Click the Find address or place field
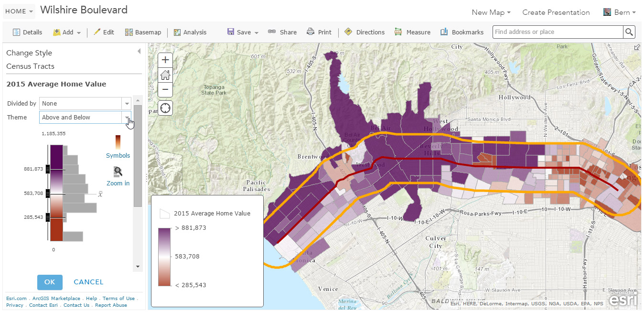 pyautogui.click(x=558, y=32)
